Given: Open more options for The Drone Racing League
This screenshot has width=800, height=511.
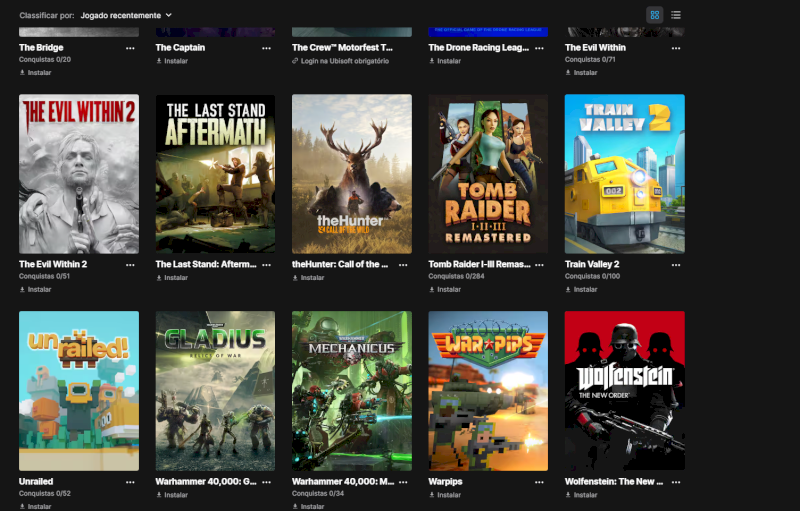Looking at the screenshot, I should (539, 48).
